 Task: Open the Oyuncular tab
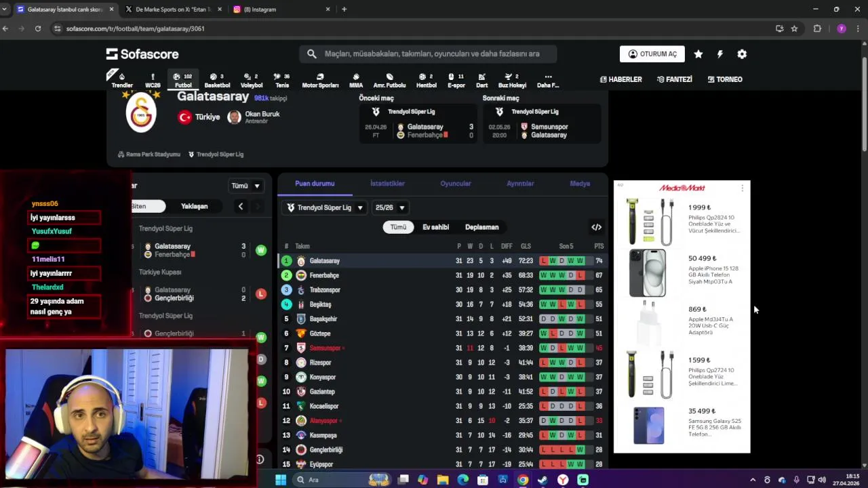coord(456,184)
